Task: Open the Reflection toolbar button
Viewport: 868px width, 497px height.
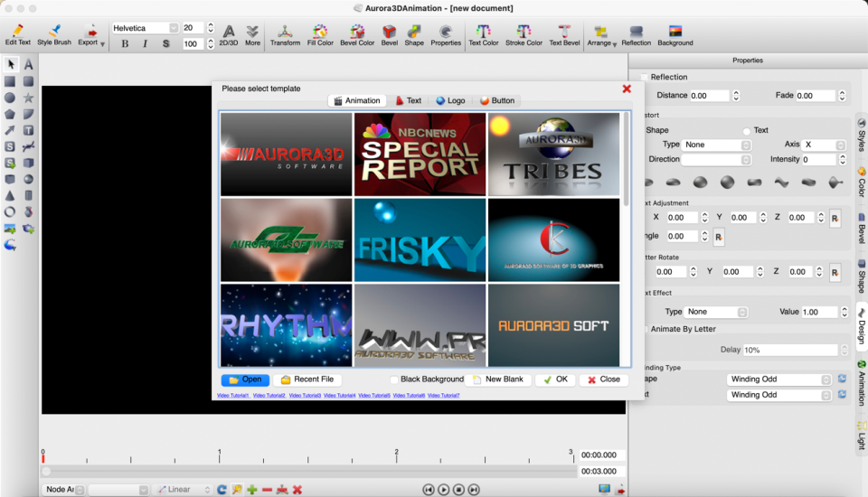Action: (x=636, y=35)
